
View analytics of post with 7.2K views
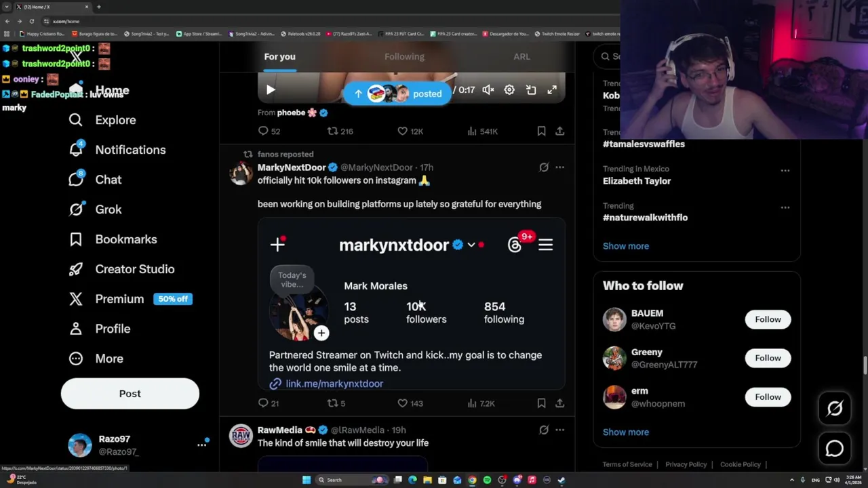[x=481, y=403]
